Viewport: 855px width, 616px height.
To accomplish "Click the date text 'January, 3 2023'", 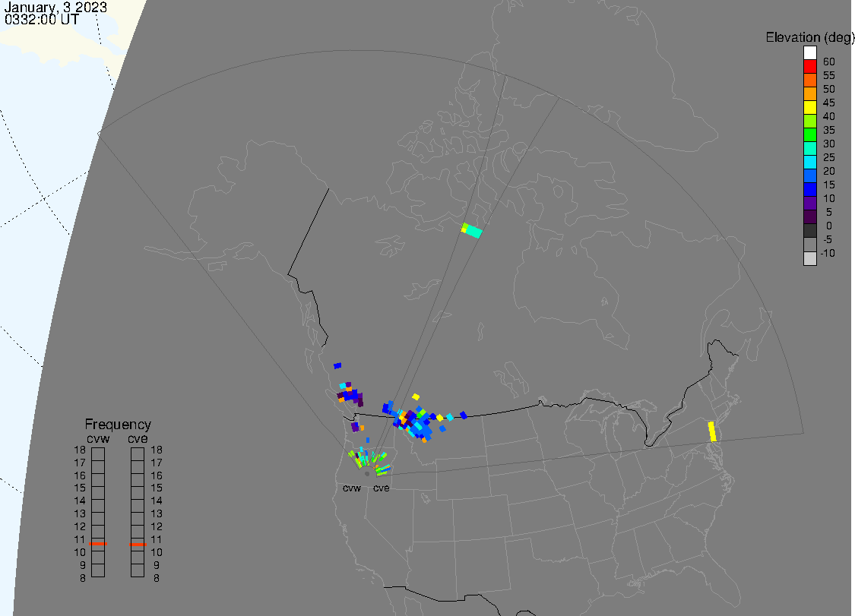I will click(x=55, y=8).
